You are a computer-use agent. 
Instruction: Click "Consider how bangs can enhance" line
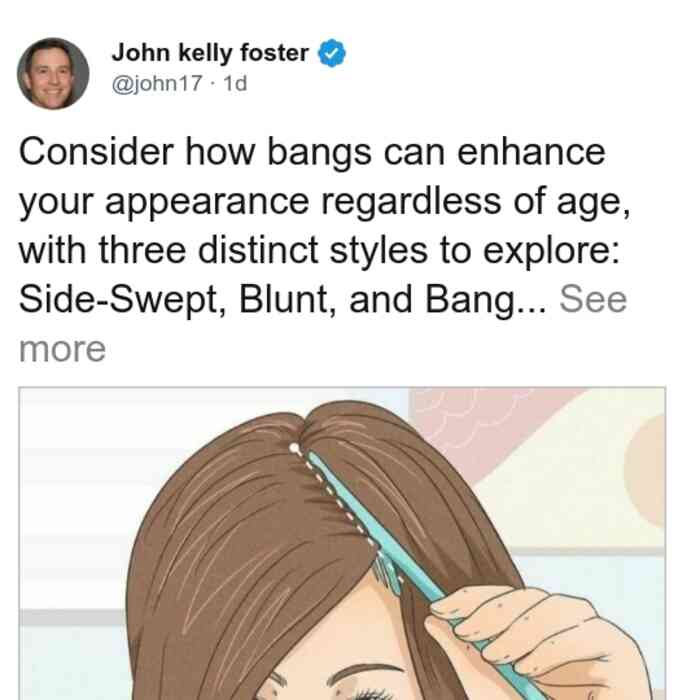tap(312, 152)
